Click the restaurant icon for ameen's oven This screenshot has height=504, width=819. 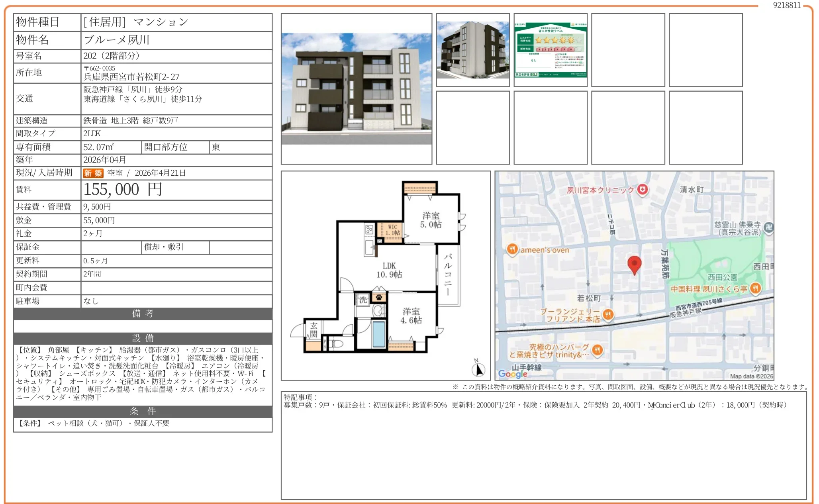(513, 249)
